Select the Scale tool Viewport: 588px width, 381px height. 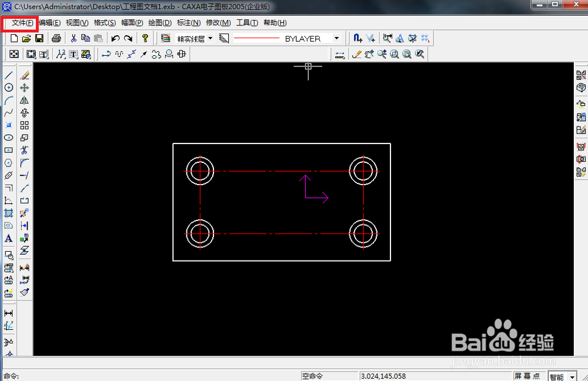click(25, 138)
